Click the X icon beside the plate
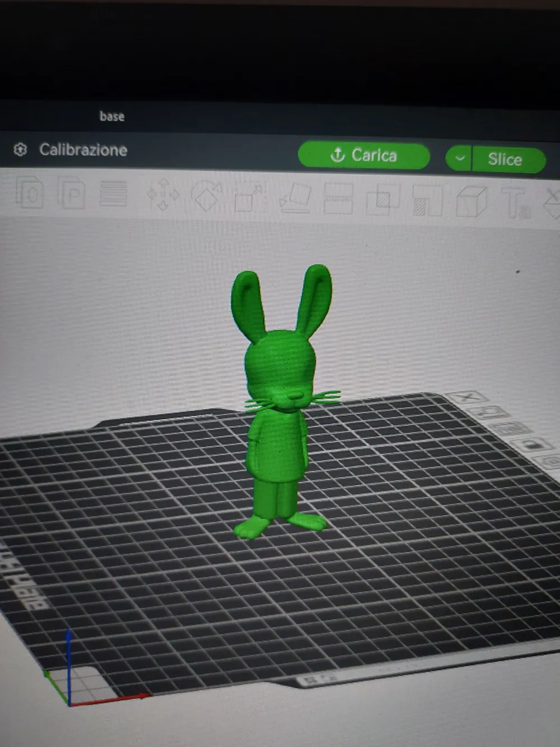 pos(466,397)
